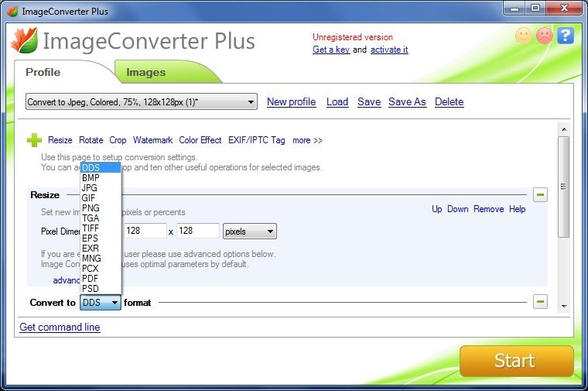This screenshot has height=391, width=588.
Task: Click the width field showing 128
Action: [x=145, y=231]
